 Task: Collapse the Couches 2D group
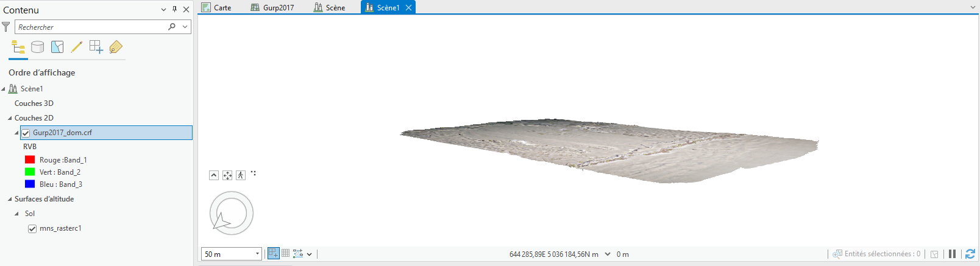click(x=10, y=118)
